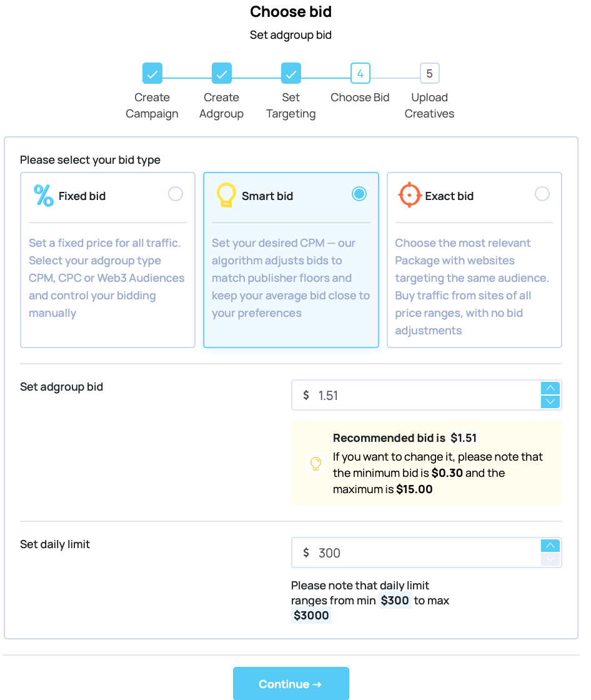Click the Smart bid lightbulb icon
The height and width of the screenshot is (700, 591).
(x=226, y=196)
